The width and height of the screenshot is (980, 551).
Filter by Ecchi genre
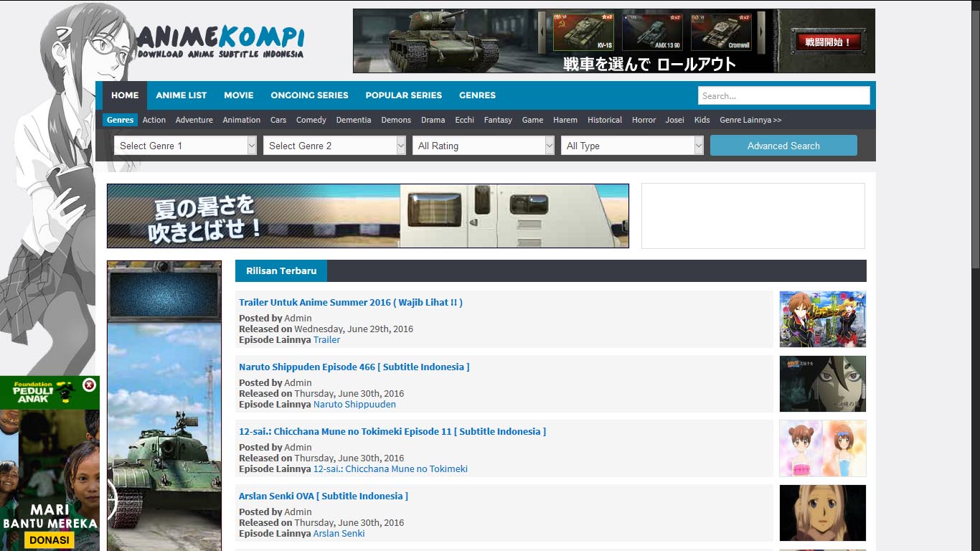pyautogui.click(x=465, y=120)
